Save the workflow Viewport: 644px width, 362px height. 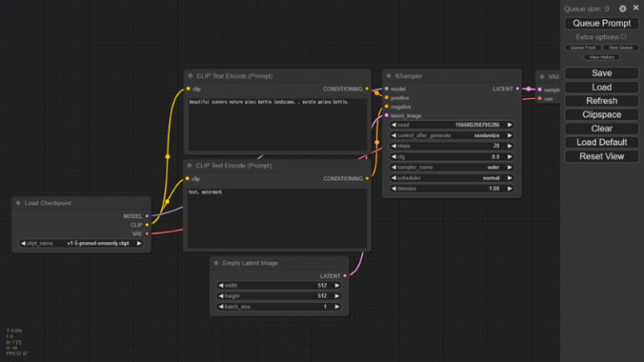[602, 73]
